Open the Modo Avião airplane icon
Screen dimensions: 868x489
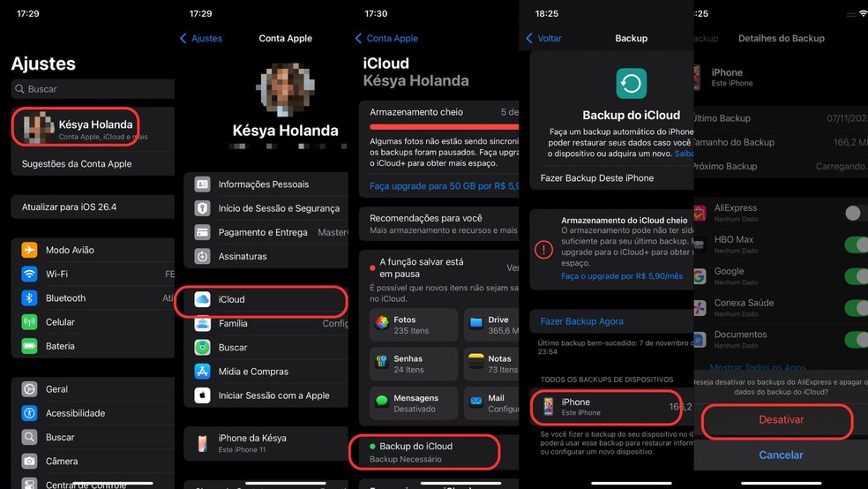29,250
